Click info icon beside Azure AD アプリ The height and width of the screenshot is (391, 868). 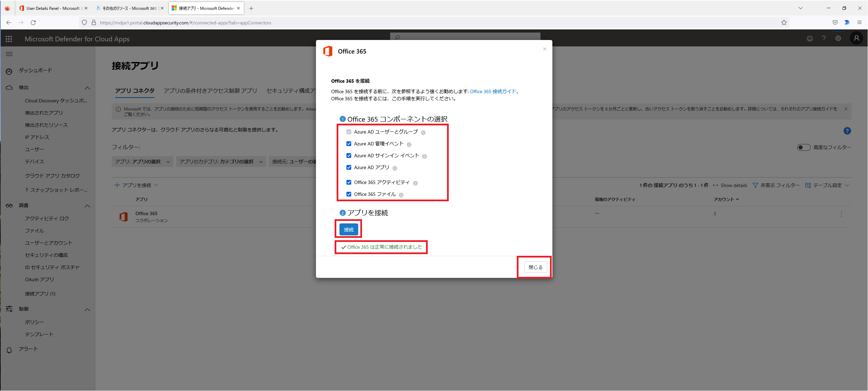(395, 168)
